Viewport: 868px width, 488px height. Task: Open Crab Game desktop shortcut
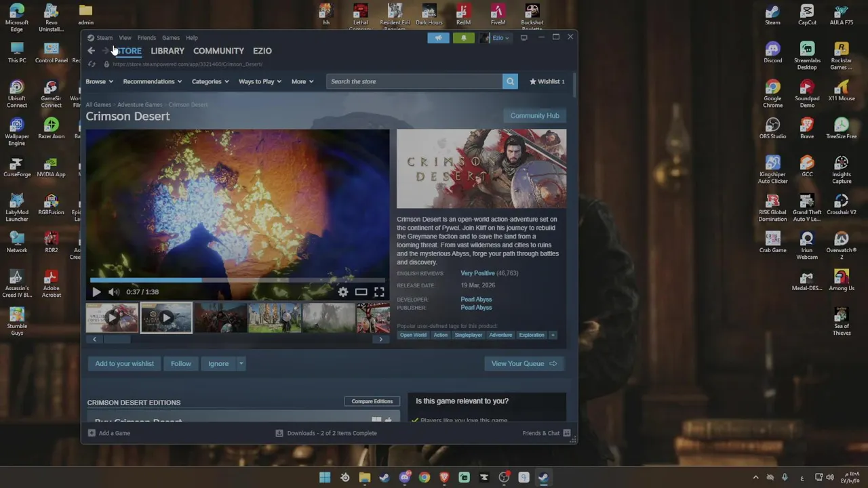[x=772, y=242]
